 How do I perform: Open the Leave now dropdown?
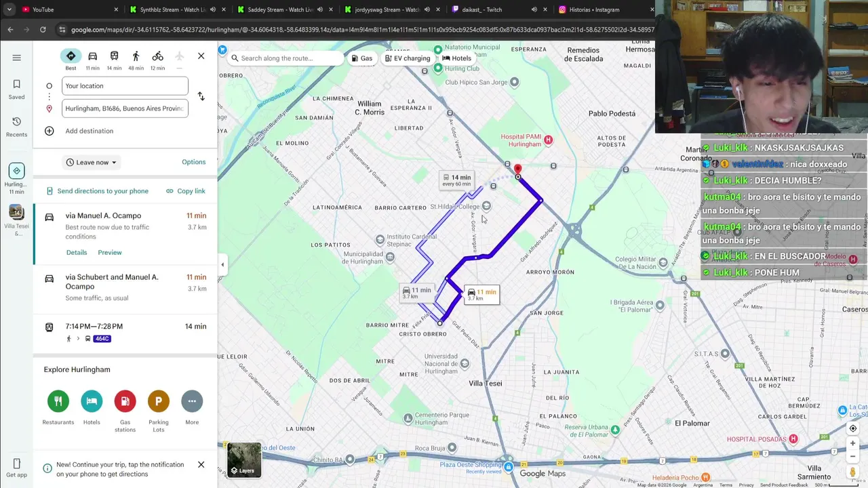92,162
